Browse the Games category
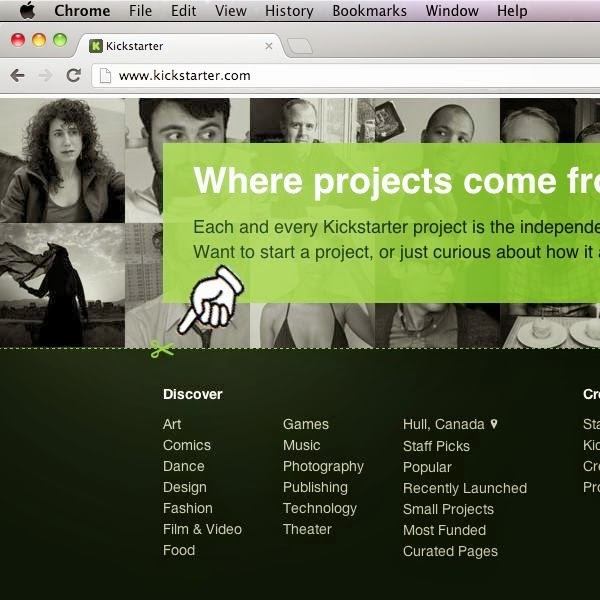Screen dimensions: 600x600 306,424
